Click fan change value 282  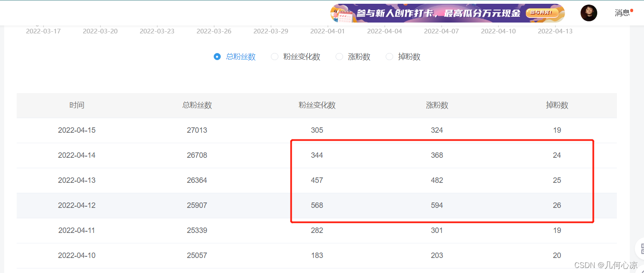coord(317,230)
